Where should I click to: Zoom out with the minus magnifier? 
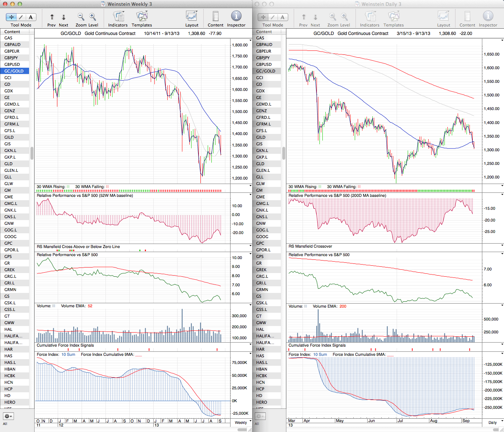point(81,17)
